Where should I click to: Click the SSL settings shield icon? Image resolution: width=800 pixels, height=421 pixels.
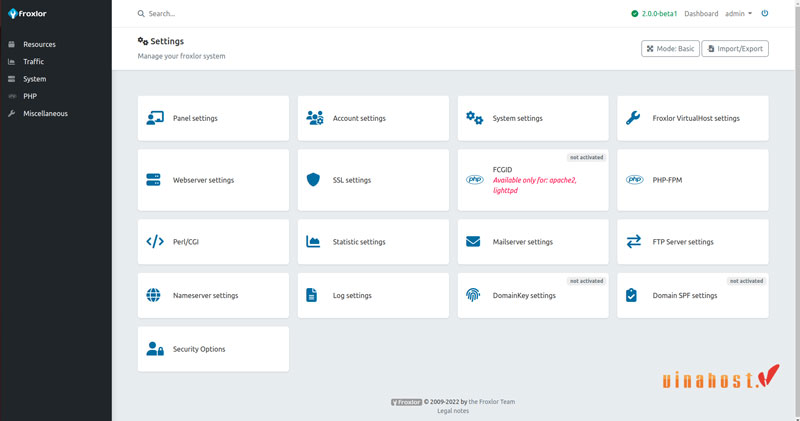tap(313, 180)
